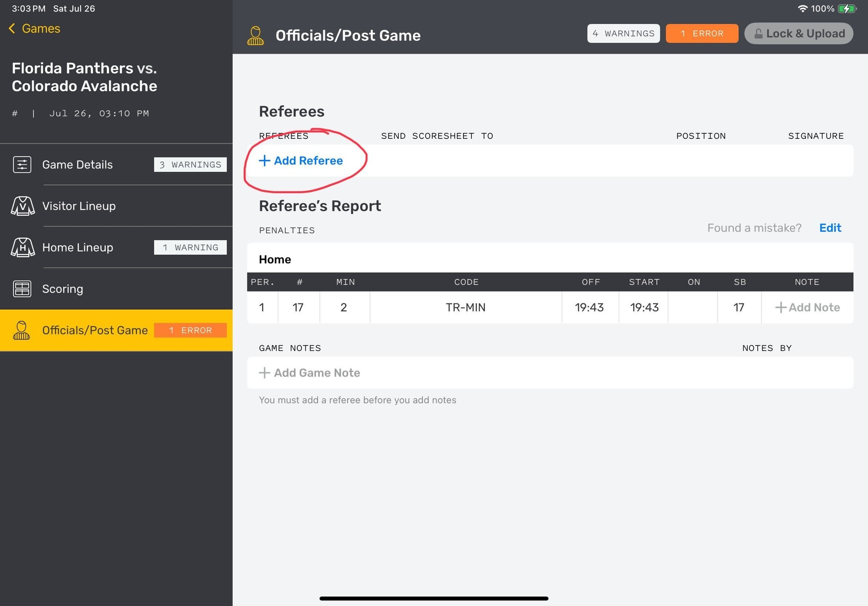
Task: Tap the battery icon in status bar
Action: point(846,9)
